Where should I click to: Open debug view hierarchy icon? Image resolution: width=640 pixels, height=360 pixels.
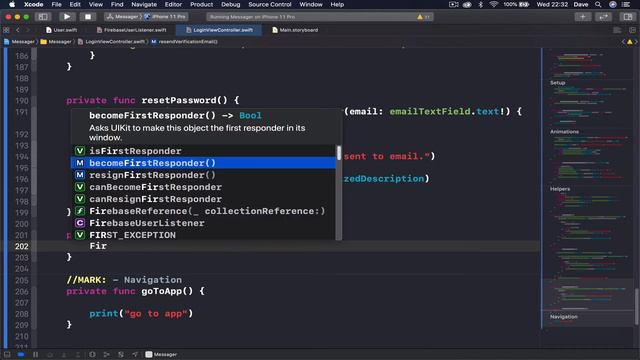tap(92, 354)
